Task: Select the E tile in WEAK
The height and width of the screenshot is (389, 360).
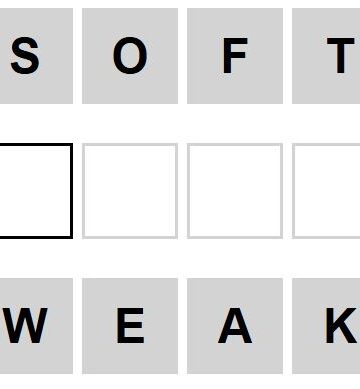Action: click(x=130, y=326)
